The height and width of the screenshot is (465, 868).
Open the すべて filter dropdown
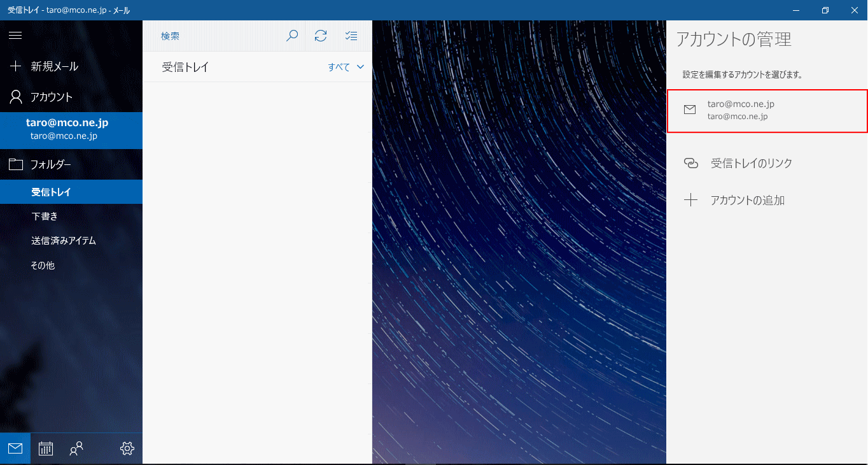tap(346, 67)
